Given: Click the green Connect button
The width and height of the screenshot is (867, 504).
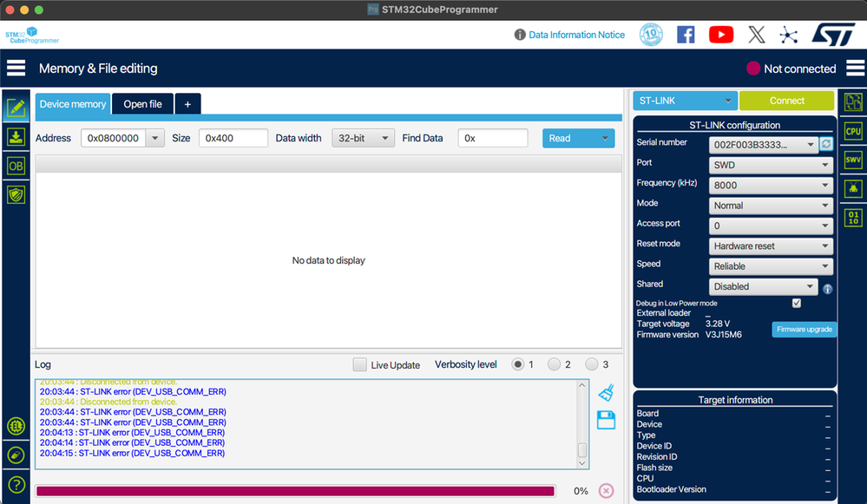Looking at the screenshot, I should click(787, 101).
